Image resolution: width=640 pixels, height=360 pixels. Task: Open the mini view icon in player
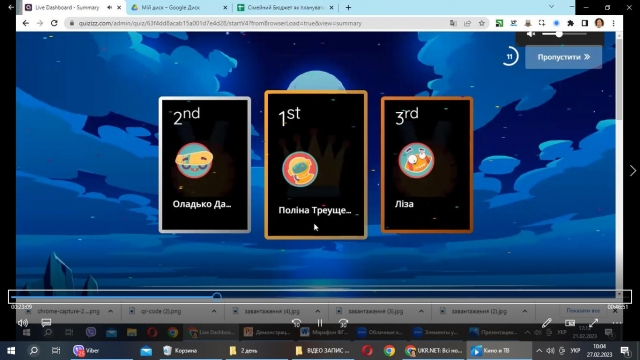click(570, 323)
